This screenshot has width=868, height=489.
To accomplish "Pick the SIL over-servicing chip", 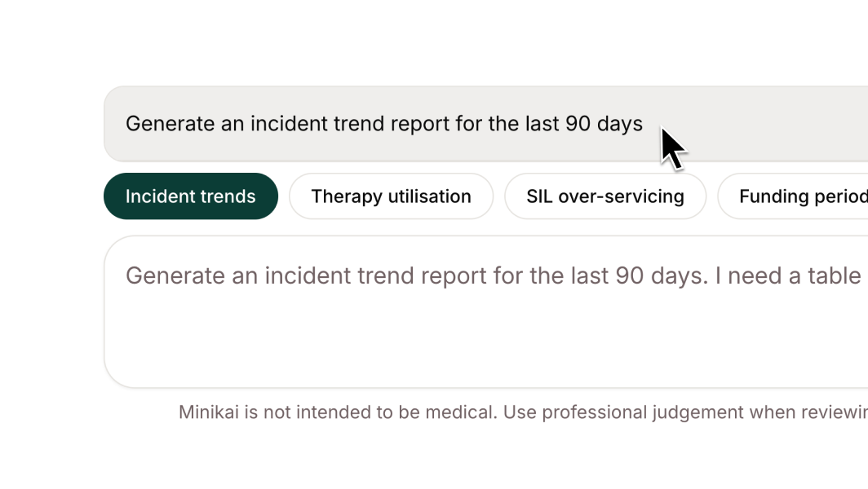I will coord(604,196).
